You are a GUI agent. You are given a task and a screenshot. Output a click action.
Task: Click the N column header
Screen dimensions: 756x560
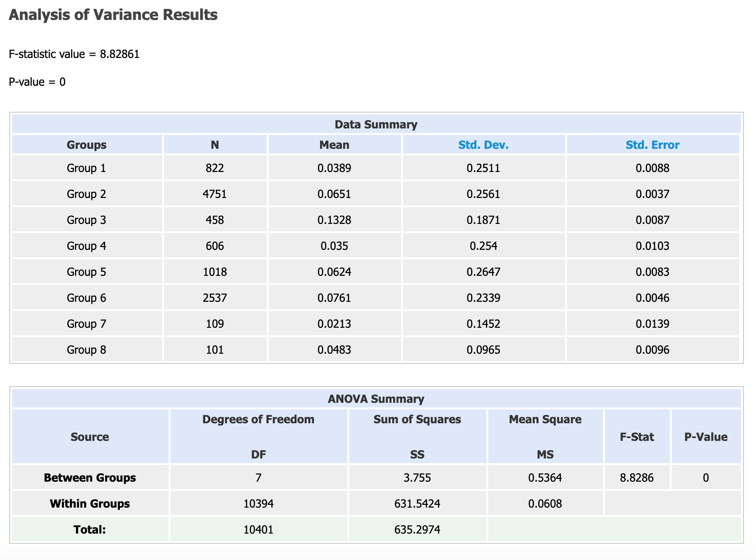click(x=215, y=145)
